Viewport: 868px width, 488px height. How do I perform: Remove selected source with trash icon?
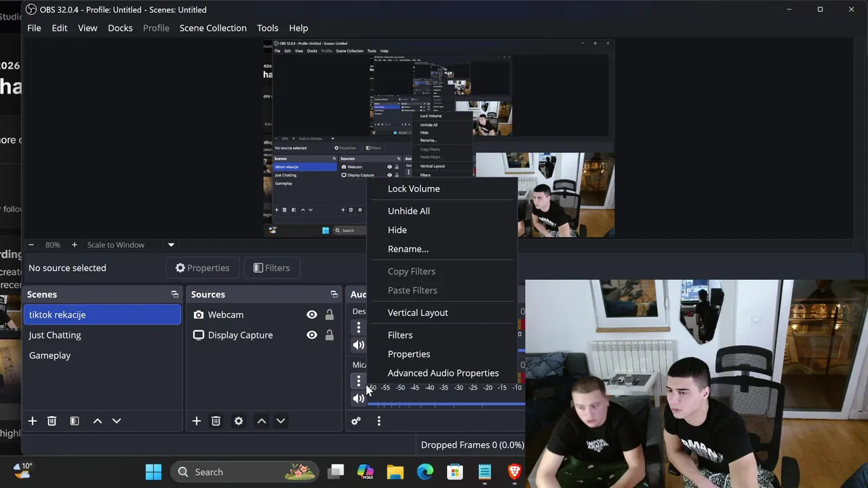tap(216, 421)
